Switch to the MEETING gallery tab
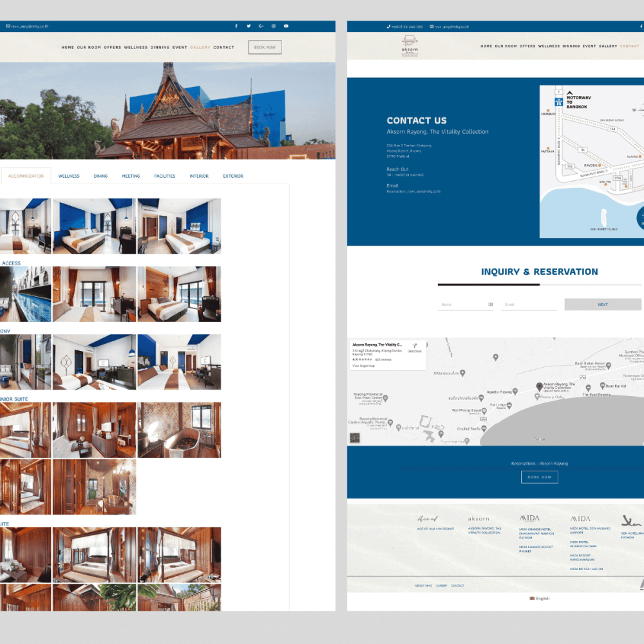Viewport: 644px width, 644px height. coord(131,176)
